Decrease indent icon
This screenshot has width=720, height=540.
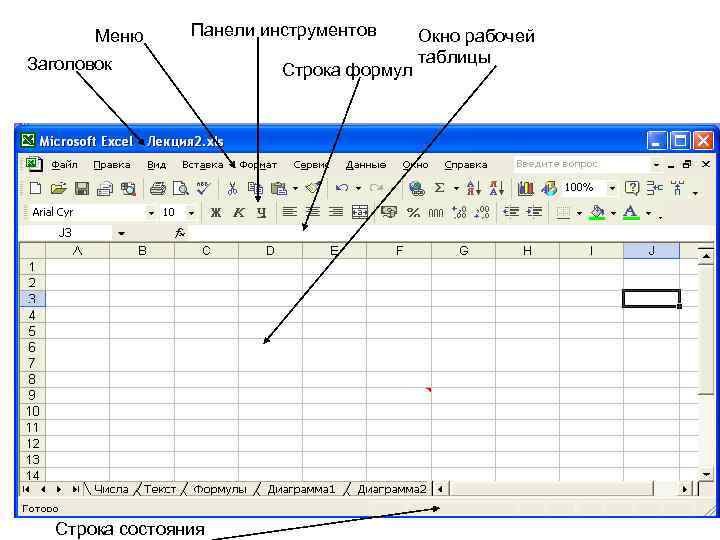511,212
